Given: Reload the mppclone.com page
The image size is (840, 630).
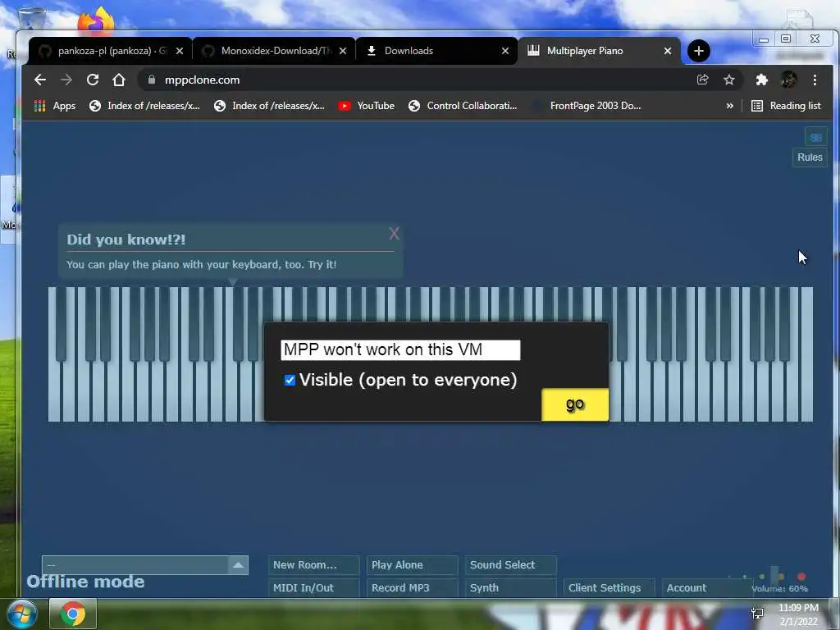Looking at the screenshot, I should (93, 80).
